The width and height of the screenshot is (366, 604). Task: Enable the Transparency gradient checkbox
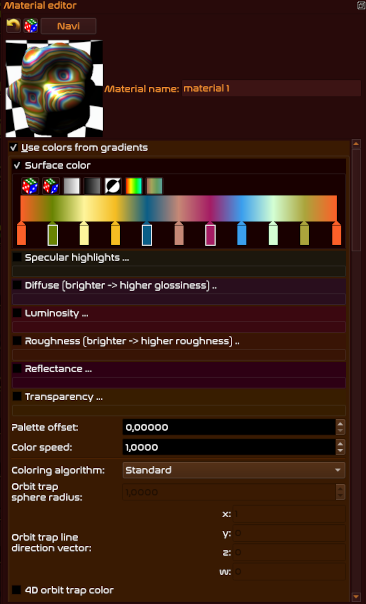[x=17, y=396]
